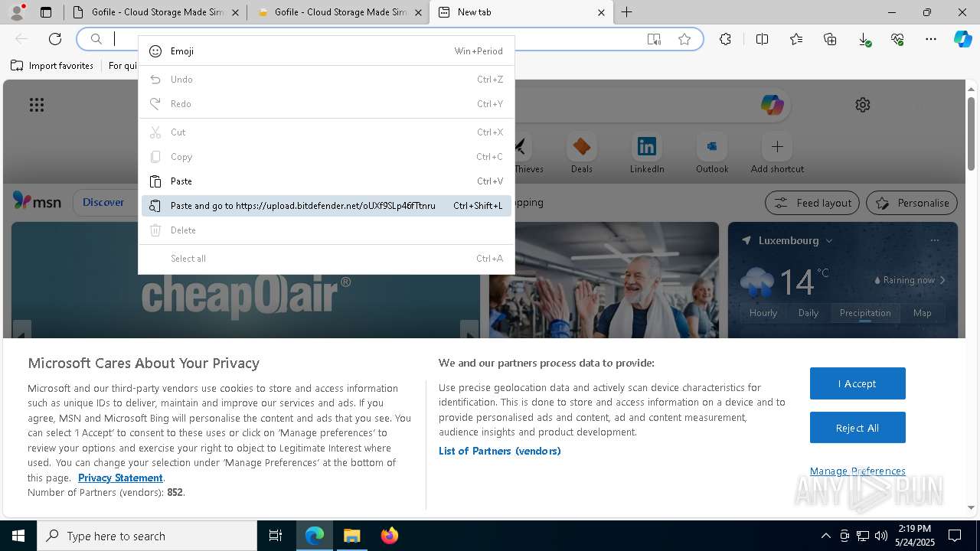Open the Discover feed tab

103,203
